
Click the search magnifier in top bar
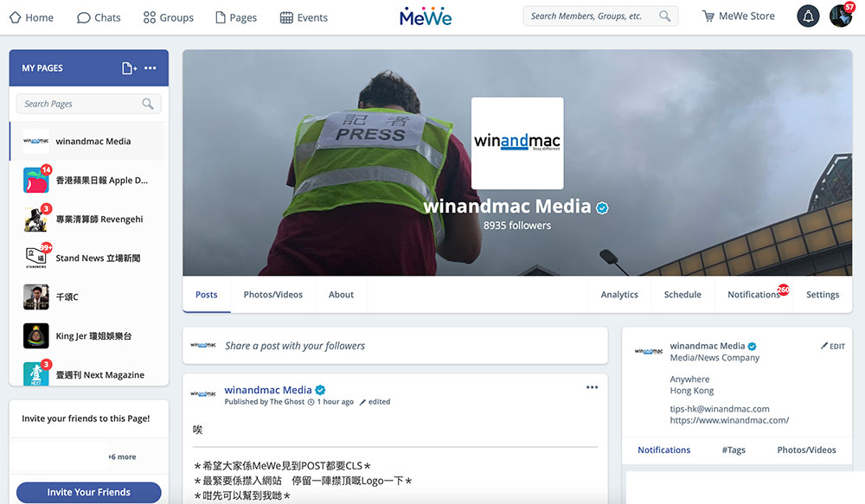(664, 16)
